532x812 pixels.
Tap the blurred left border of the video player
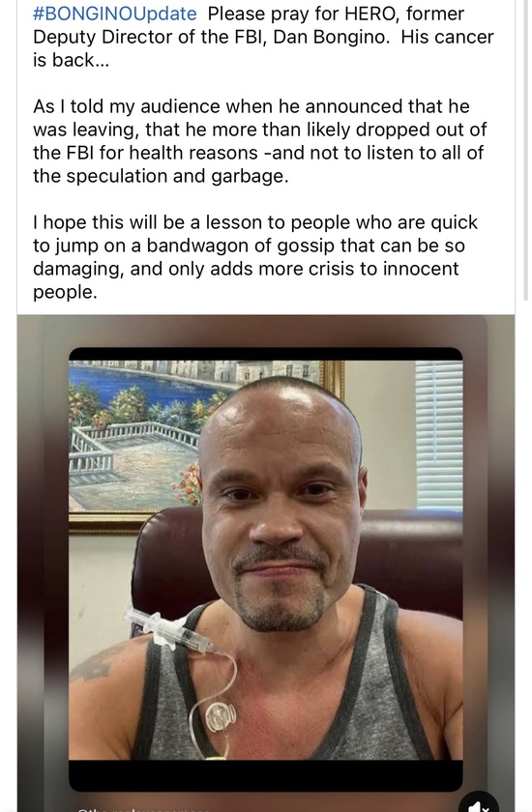point(43,564)
